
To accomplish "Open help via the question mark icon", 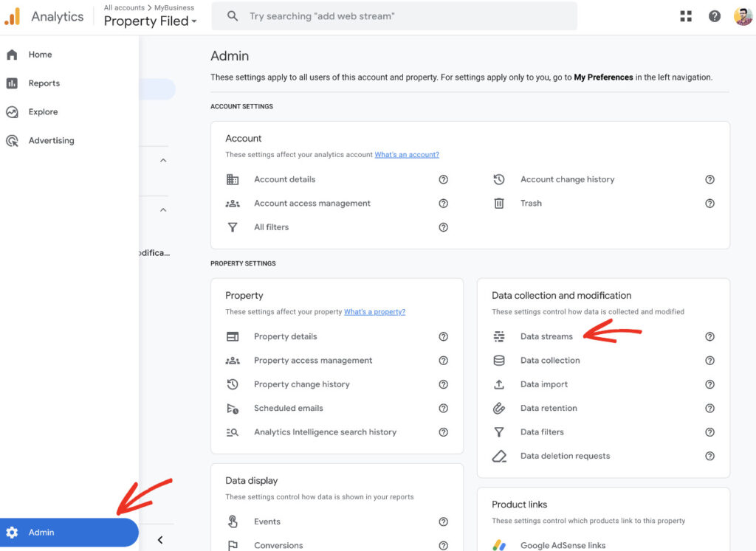I will coord(714,15).
